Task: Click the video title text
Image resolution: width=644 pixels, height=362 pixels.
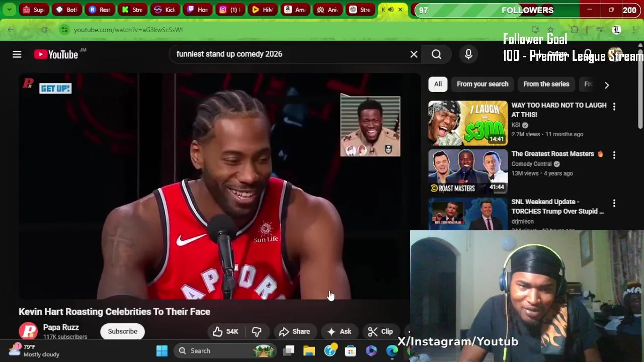Action: [x=115, y=312]
